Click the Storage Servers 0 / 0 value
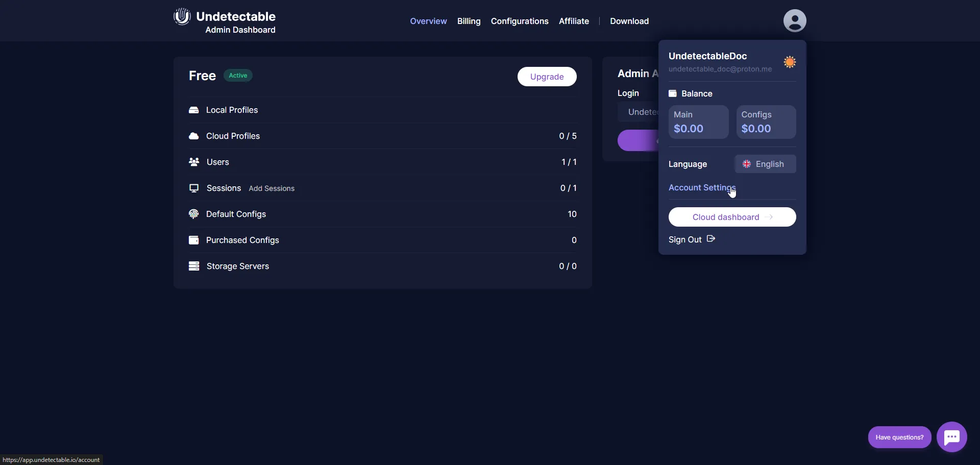Viewport: 980px width, 465px height. tap(568, 266)
